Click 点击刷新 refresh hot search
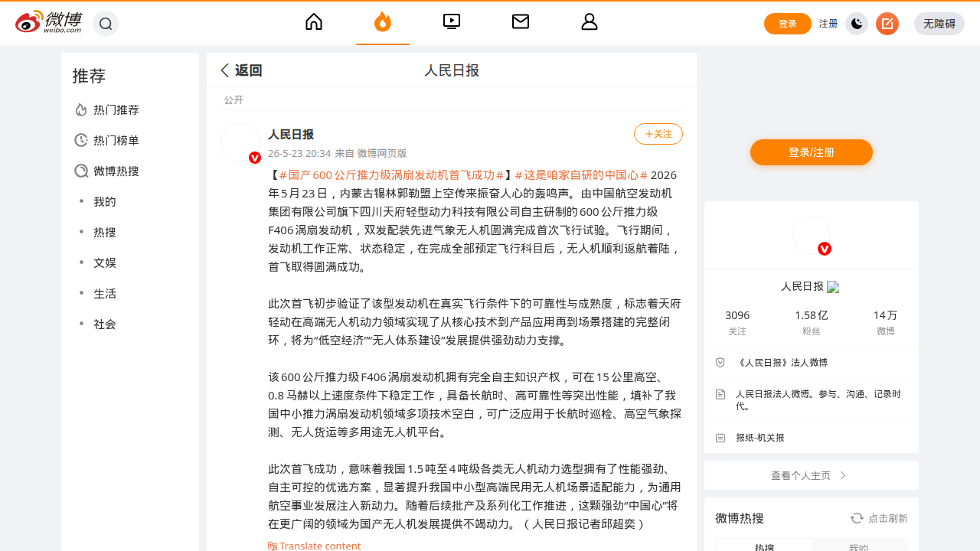The height and width of the screenshot is (551, 980). 879,518
